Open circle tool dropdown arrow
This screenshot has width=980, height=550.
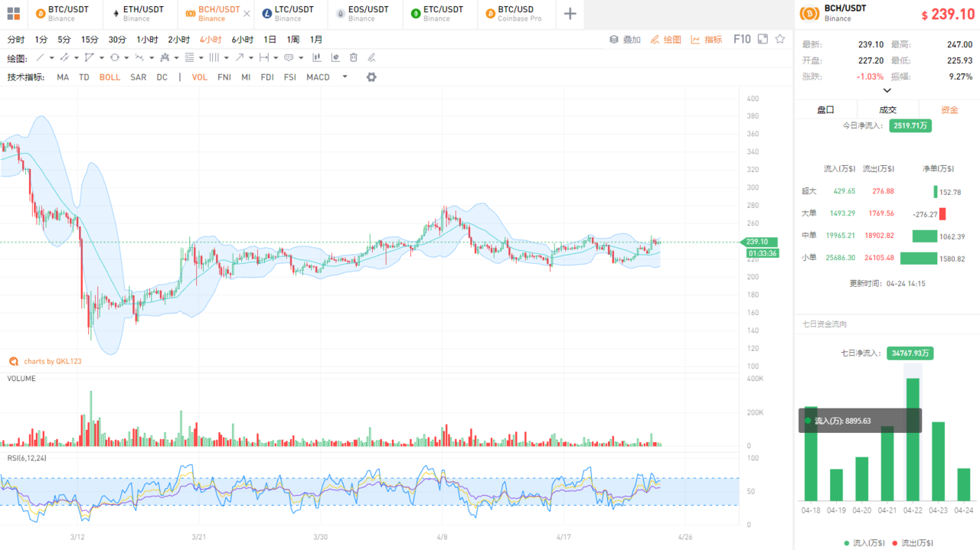point(126,58)
